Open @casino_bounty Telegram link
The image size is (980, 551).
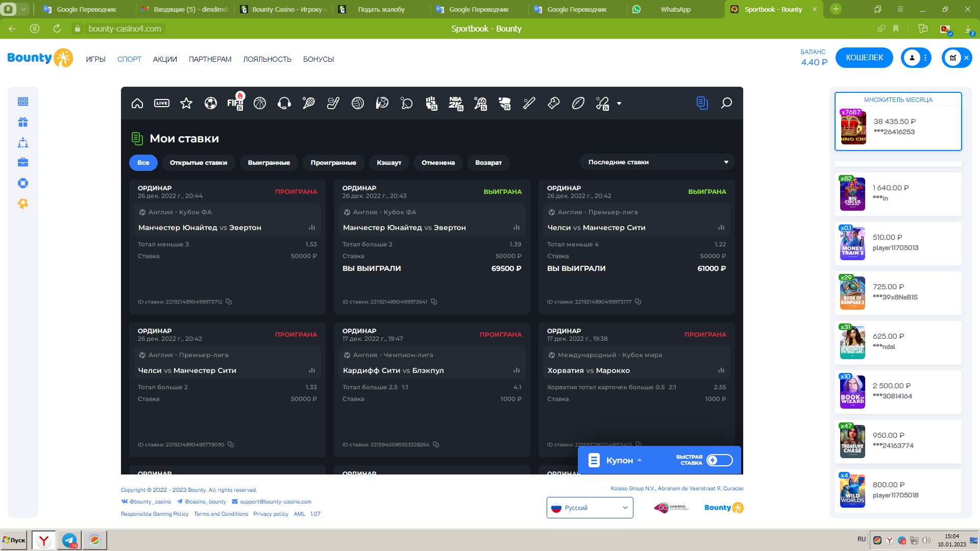coord(202,502)
